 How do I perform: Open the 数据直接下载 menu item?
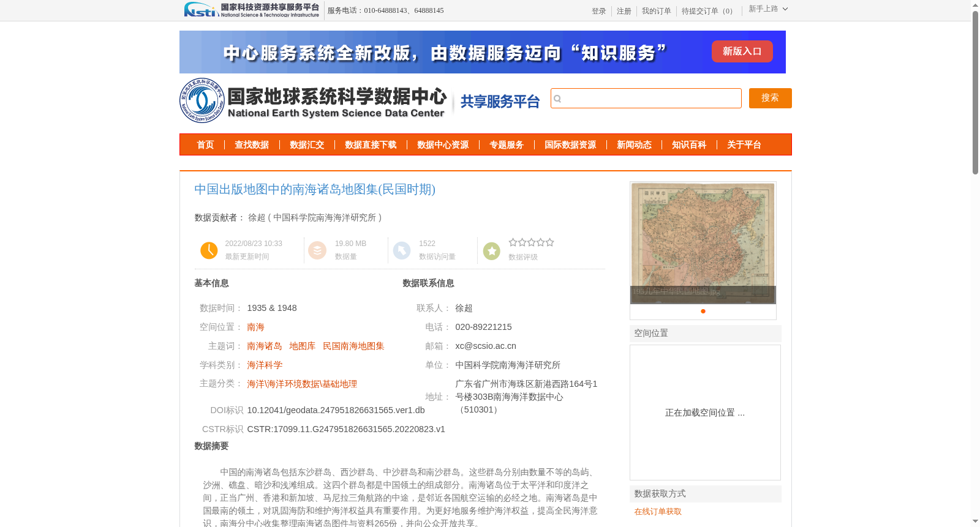pos(371,145)
